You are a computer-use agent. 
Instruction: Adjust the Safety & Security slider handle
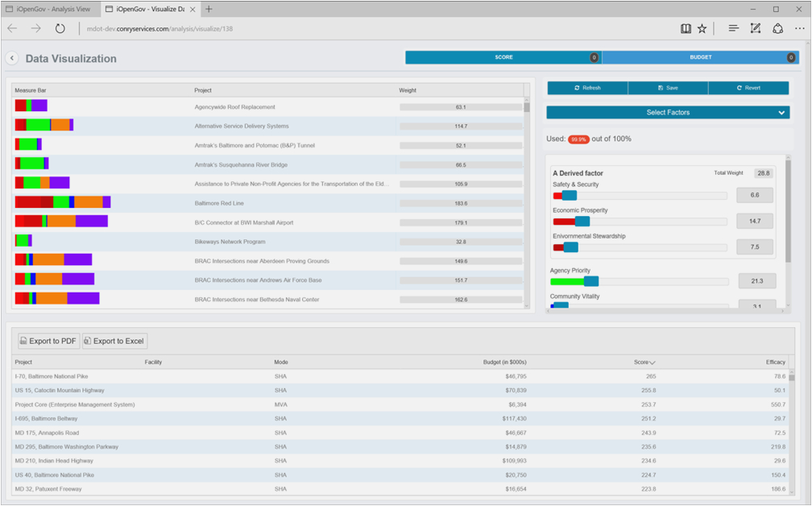[569, 195]
